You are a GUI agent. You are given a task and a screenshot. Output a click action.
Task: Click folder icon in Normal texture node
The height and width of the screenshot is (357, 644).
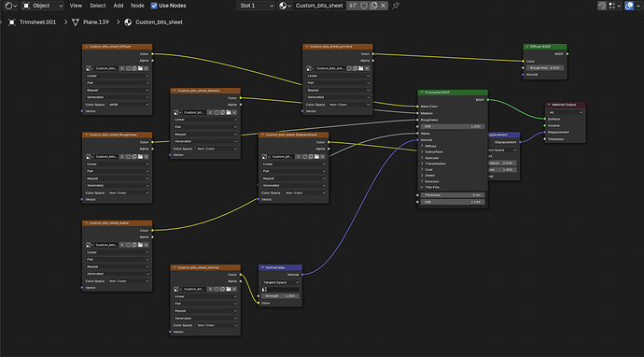pos(229,289)
